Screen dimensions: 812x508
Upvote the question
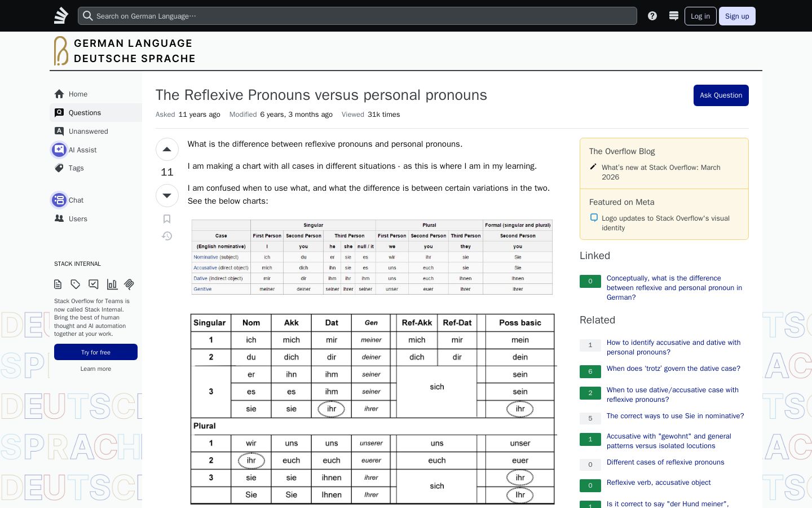click(x=167, y=150)
